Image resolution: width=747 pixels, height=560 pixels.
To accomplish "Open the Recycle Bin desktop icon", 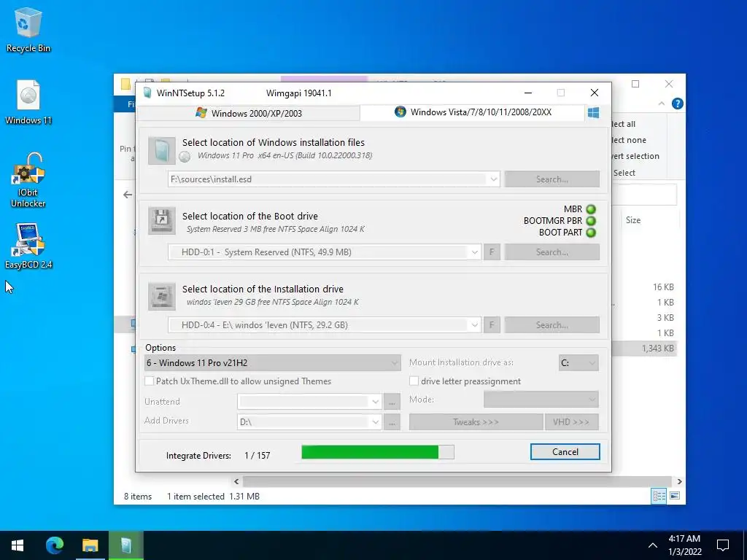I will click(28, 29).
